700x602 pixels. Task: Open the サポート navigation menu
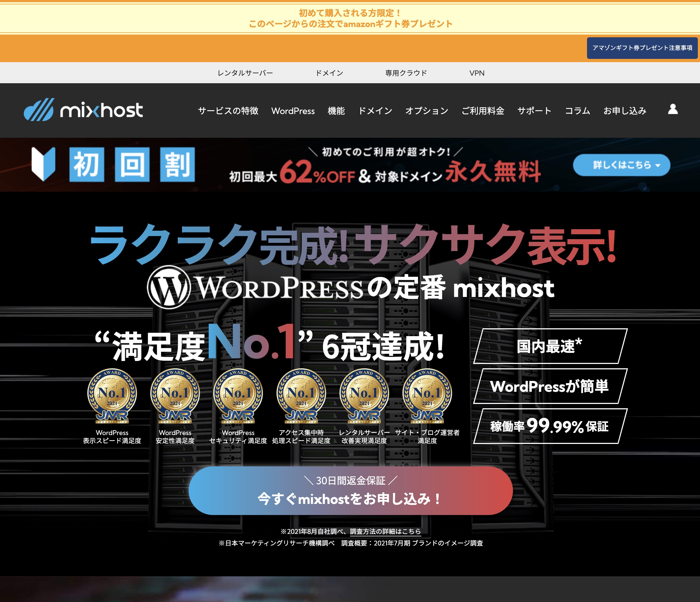click(535, 111)
